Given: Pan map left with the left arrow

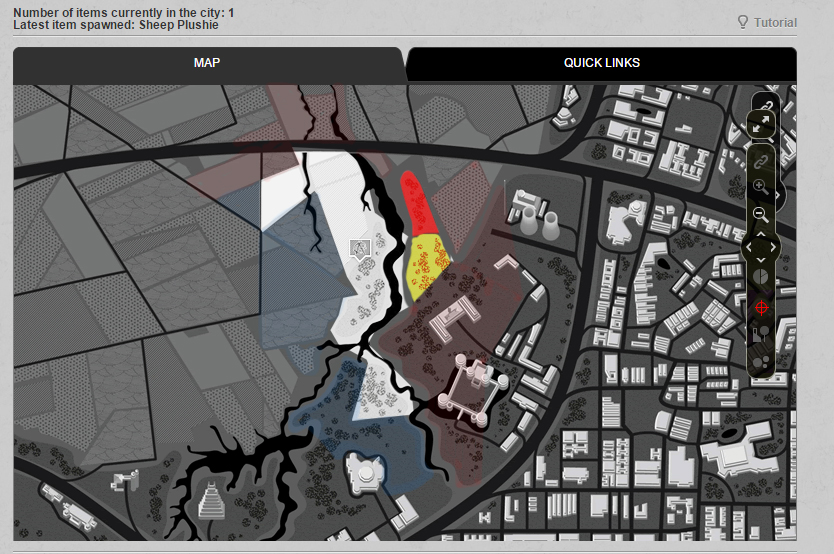Looking at the screenshot, I should pyautogui.click(x=749, y=247).
